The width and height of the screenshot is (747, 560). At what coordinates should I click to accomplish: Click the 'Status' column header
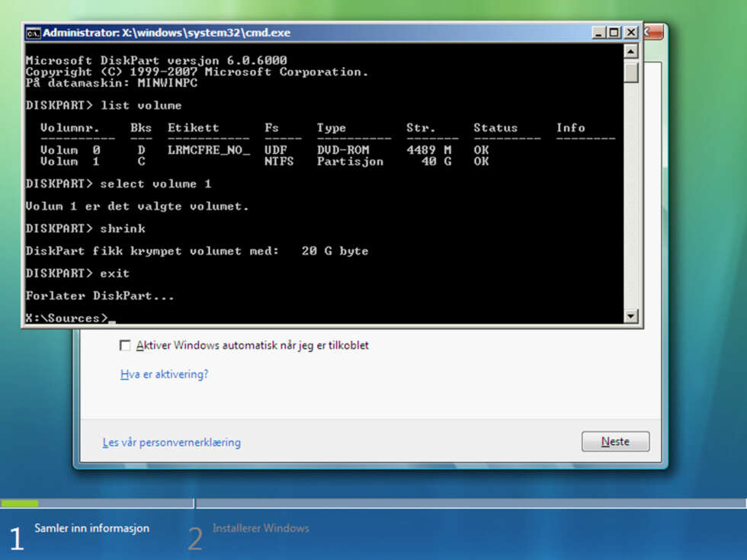[495, 128]
